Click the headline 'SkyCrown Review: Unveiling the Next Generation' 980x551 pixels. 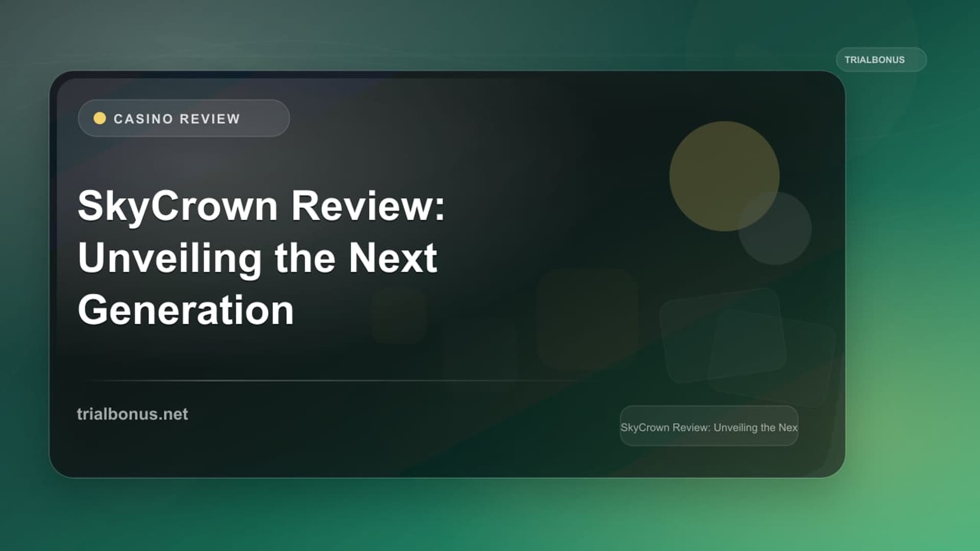[261, 258]
